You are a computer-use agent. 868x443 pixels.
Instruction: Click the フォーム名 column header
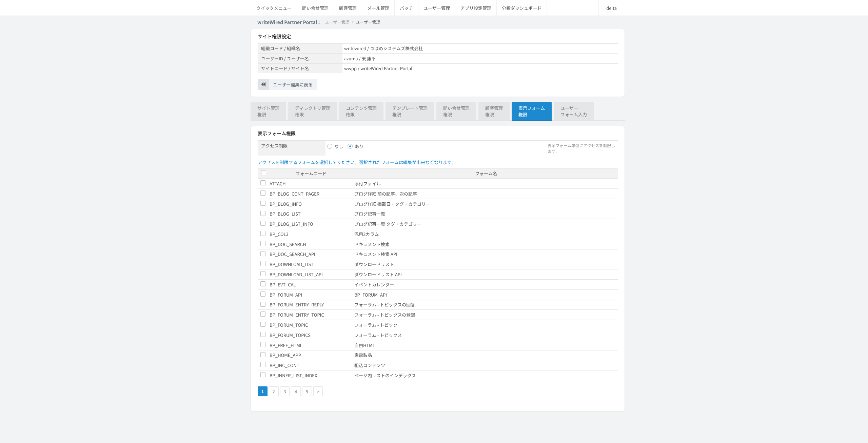[x=486, y=174]
